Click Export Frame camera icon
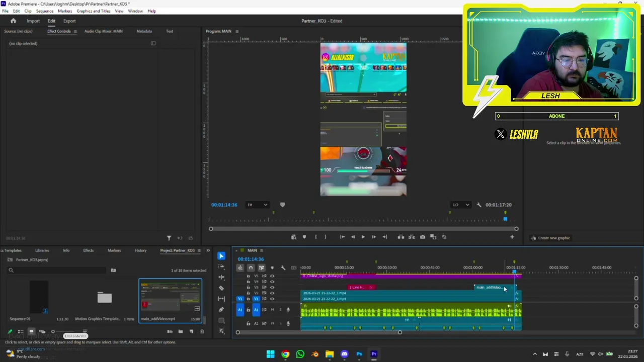The image size is (644, 362). pyautogui.click(x=423, y=237)
